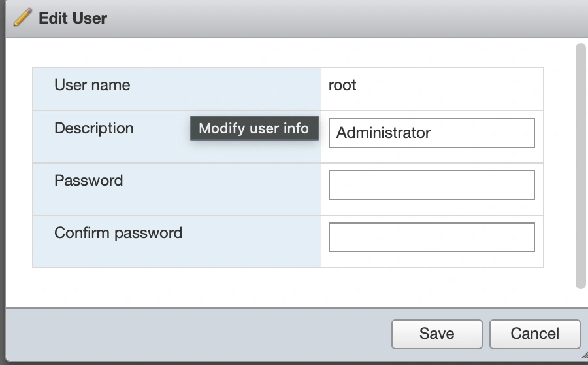The width and height of the screenshot is (588, 365).
Task: Click the blank white area below the form table
Action: [x=287, y=288]
